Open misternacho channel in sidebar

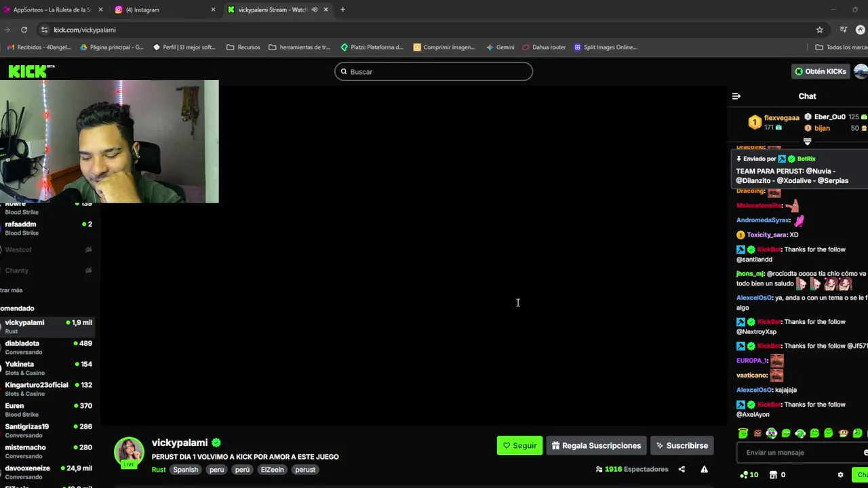(x=47, y=451)
